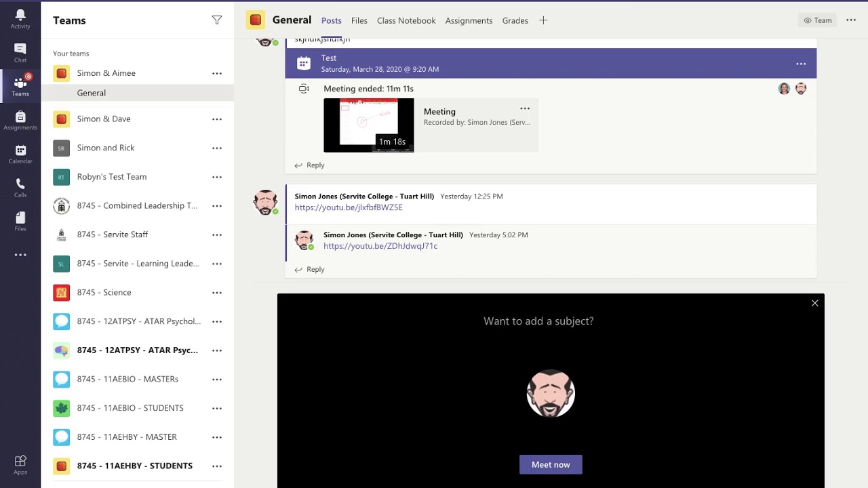Image resolution: width=868 pixels, height=488 pixels.
Task: Click the 8745 - Science team icon
Action: (x=61, y=293)
